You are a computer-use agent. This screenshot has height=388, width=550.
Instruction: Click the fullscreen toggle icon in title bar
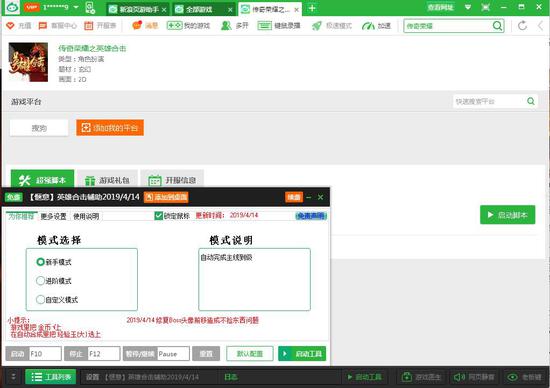(x=485, y=7)
